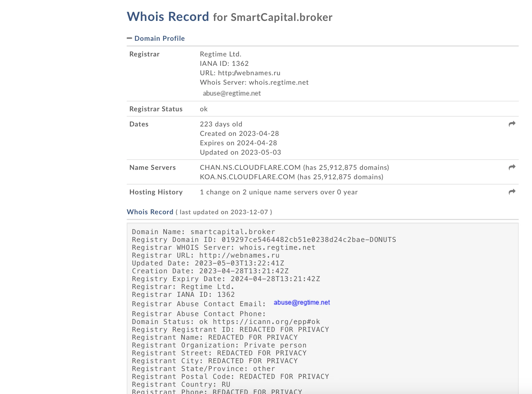532x394 pixels.
Task: Click 'Created on 2023-04-28' date
Action: pyautogui.click(x=239, y=134)
